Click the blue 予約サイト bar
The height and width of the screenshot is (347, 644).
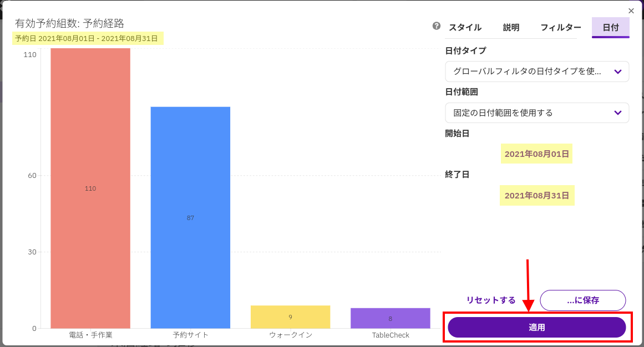point(190,217)
